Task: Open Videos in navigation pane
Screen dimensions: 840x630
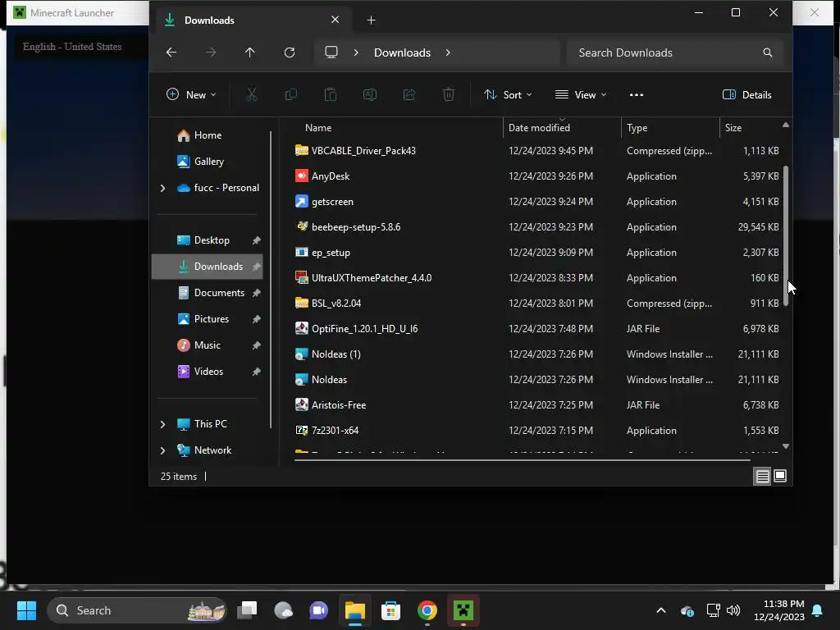Action: coord(208,372)
